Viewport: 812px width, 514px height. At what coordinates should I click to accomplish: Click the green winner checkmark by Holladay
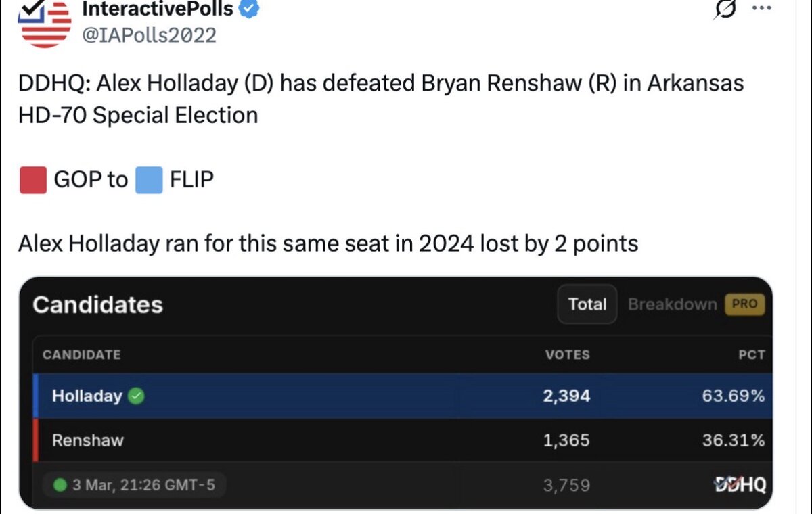[x=136, y=396]
